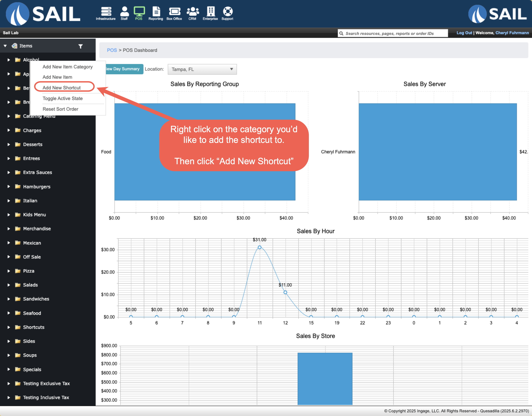Expand the Hamburgers category arrow
The image size is (532, 416).
[9, 186]
